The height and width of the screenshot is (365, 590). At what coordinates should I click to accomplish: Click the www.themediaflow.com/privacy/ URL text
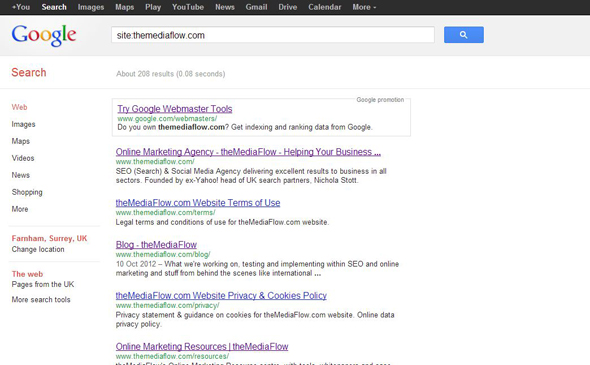(x=167, y=305)
